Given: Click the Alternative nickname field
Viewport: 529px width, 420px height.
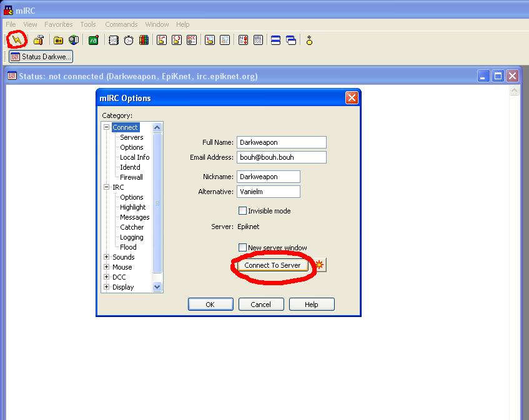Looking at the screenshot, I should pyautogui.click(x=268, y=192).
